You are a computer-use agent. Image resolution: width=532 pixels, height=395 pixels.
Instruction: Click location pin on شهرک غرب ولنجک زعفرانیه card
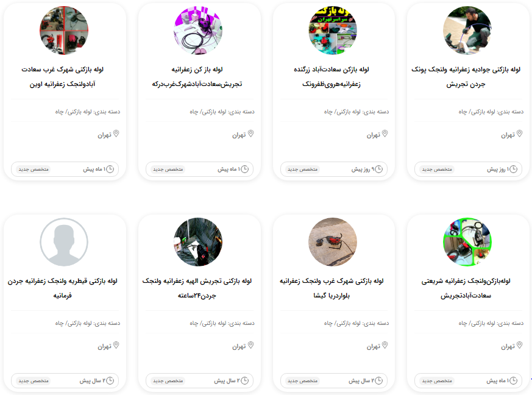tap(385, 345)
